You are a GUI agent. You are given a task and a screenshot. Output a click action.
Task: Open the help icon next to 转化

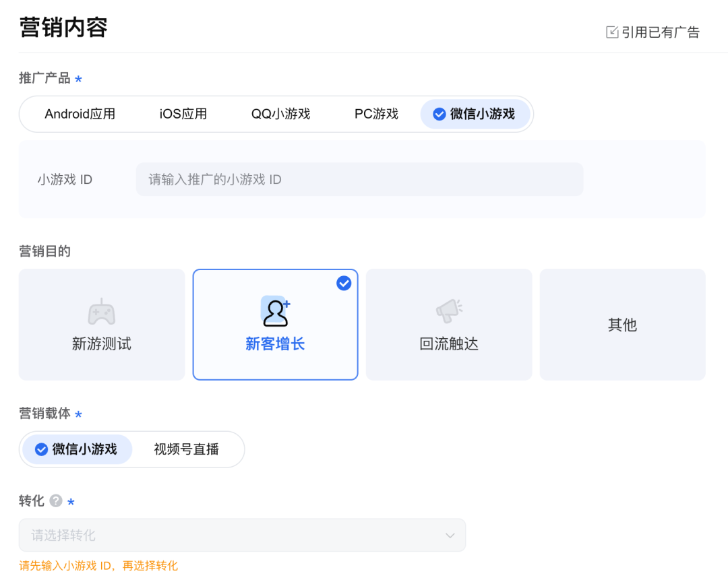pos(56,501)
